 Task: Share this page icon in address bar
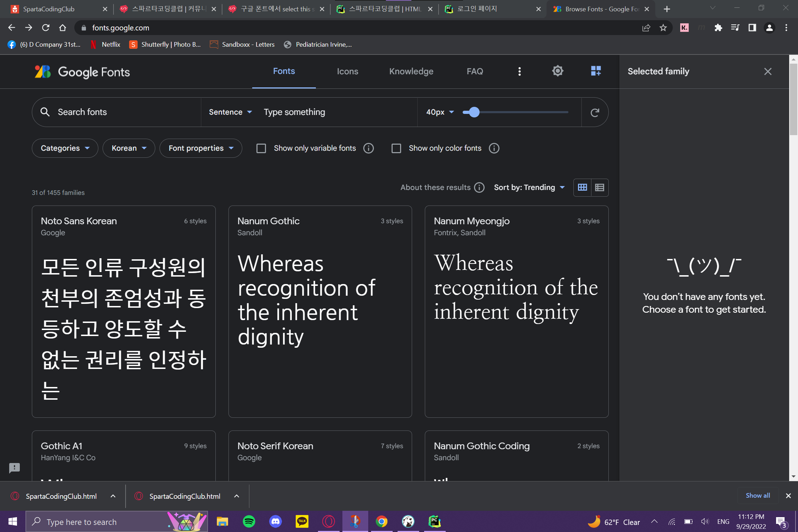(x=646, y=28)
